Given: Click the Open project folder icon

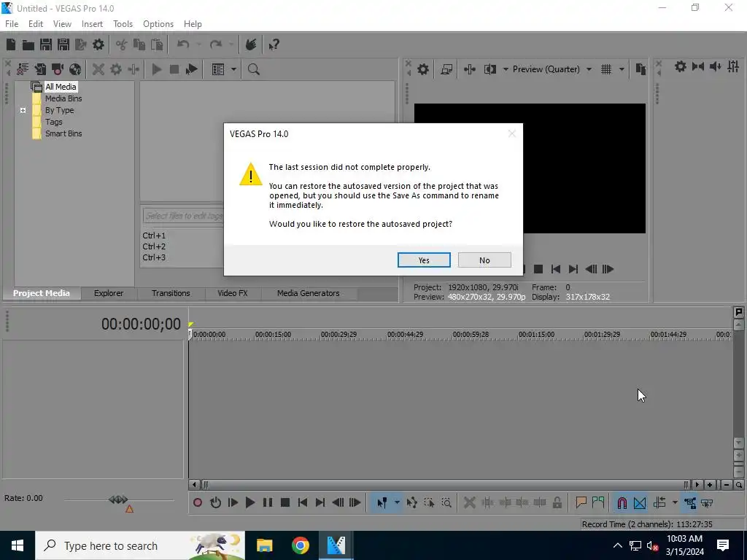Looking at the screenshot, I should 28,44.
